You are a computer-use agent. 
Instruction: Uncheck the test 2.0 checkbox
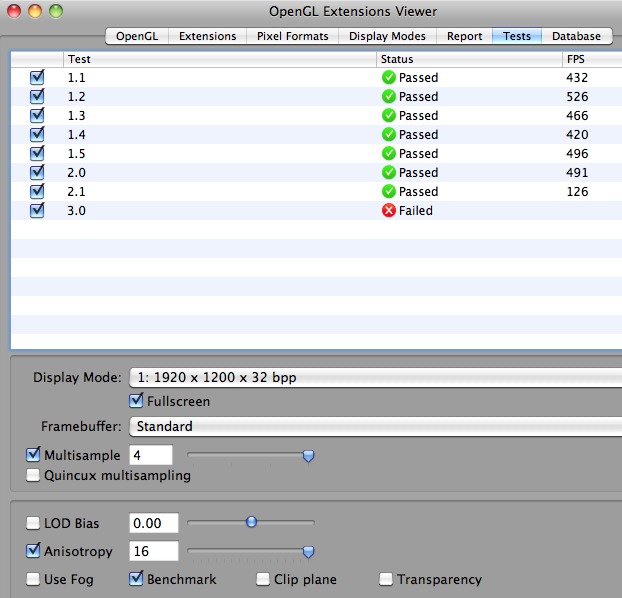(37, 172)
